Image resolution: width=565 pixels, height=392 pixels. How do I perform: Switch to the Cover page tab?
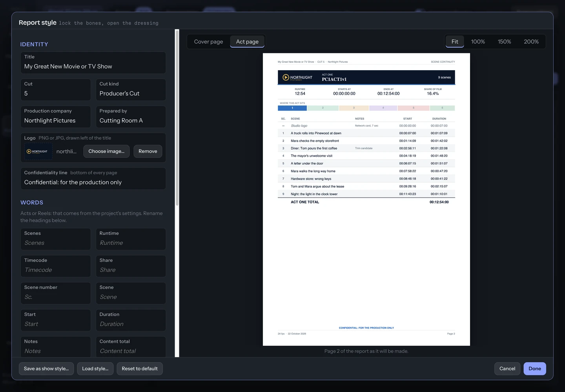coord(208,42)
